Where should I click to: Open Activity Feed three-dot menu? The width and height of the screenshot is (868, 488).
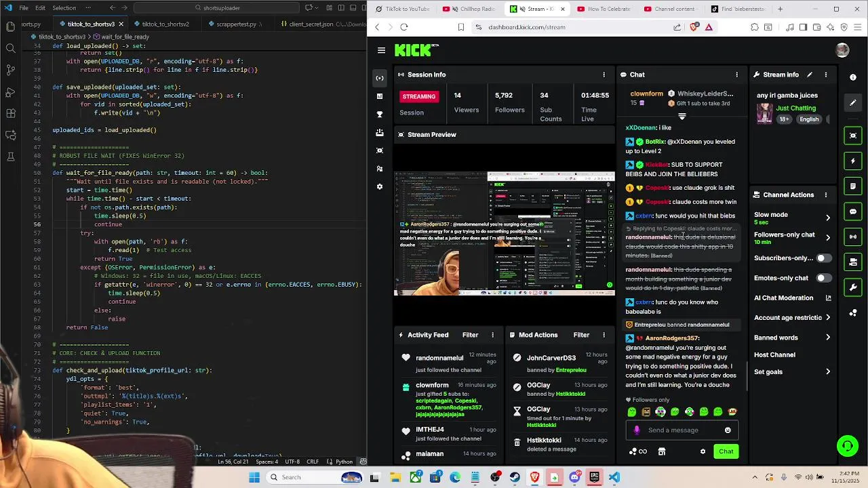tap(492, 335)
